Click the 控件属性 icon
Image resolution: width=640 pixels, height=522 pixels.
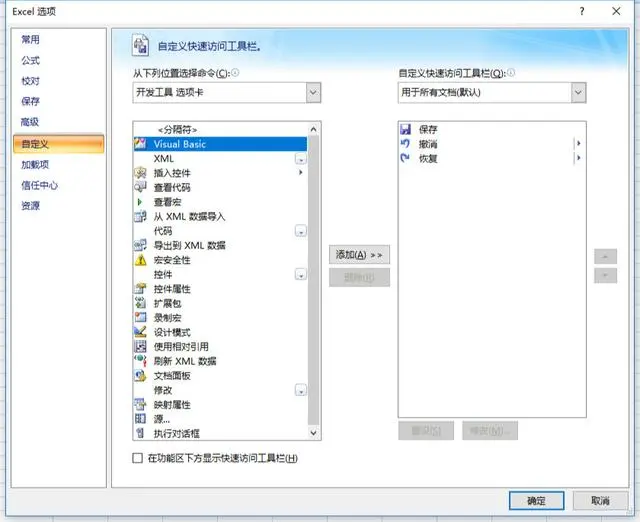tap(140, 289)
